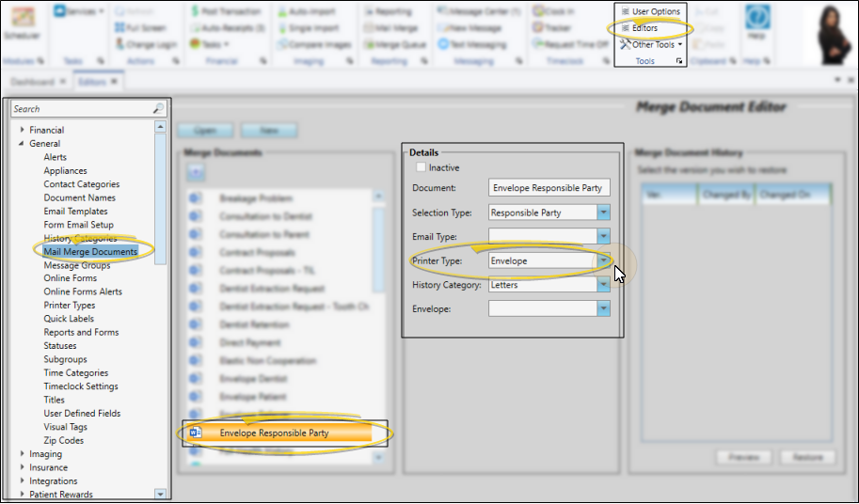Click the Help icon in ribbon
The height and width of the screenshot is (504, 859).
756,21
